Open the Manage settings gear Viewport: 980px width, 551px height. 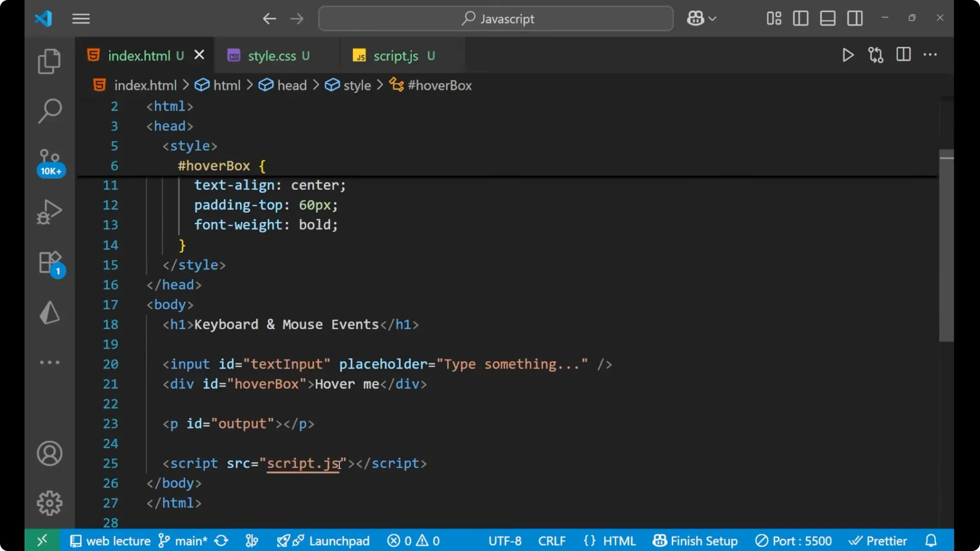click(x=49, y=503)
